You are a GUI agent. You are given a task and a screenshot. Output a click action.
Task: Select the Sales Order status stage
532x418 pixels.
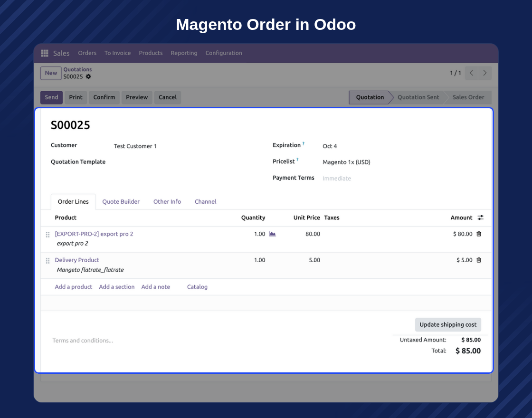468,97
